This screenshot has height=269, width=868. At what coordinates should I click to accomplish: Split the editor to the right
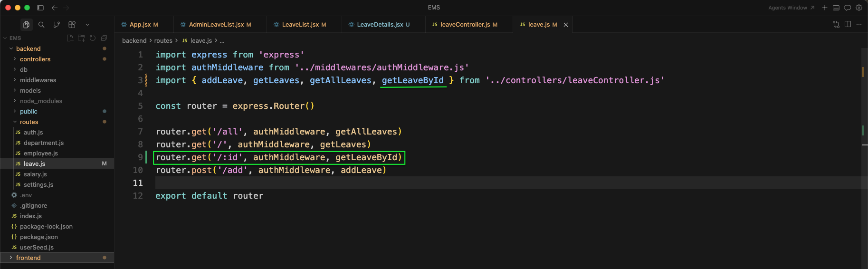tap(848, 24)
